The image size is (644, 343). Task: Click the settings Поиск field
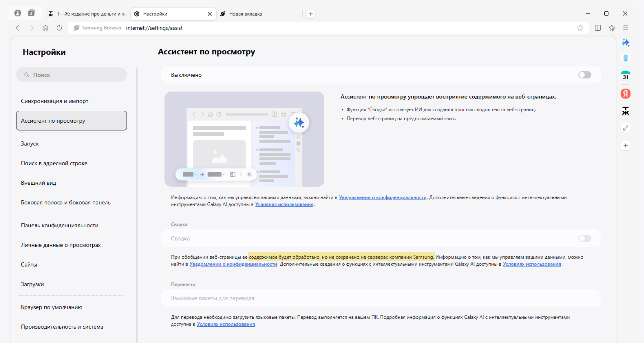72,75
